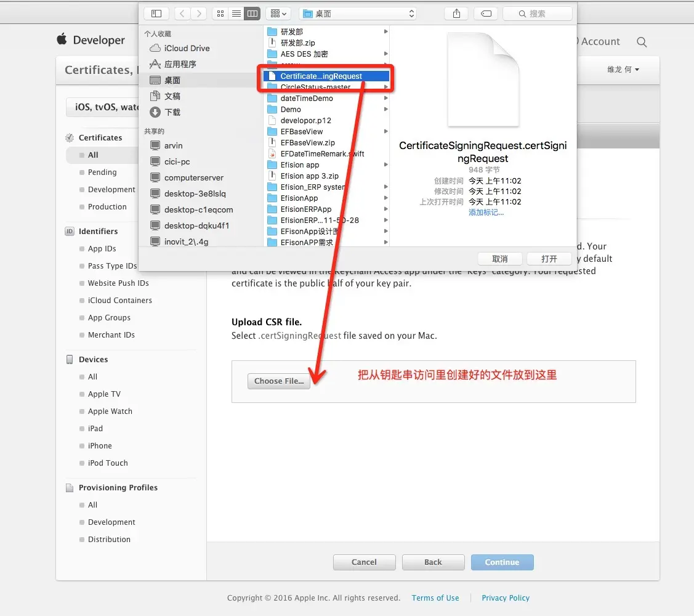Click the share icon in dialog toolbar

pos(457,14)
